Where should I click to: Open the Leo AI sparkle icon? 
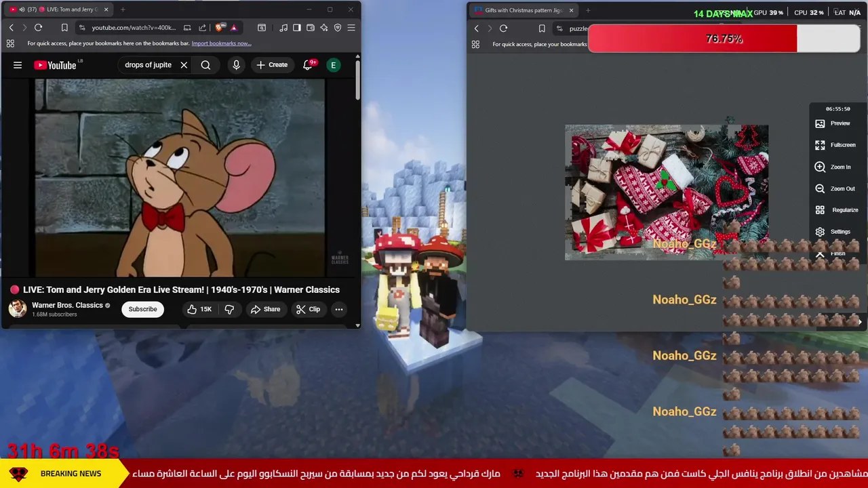(324, 28)
